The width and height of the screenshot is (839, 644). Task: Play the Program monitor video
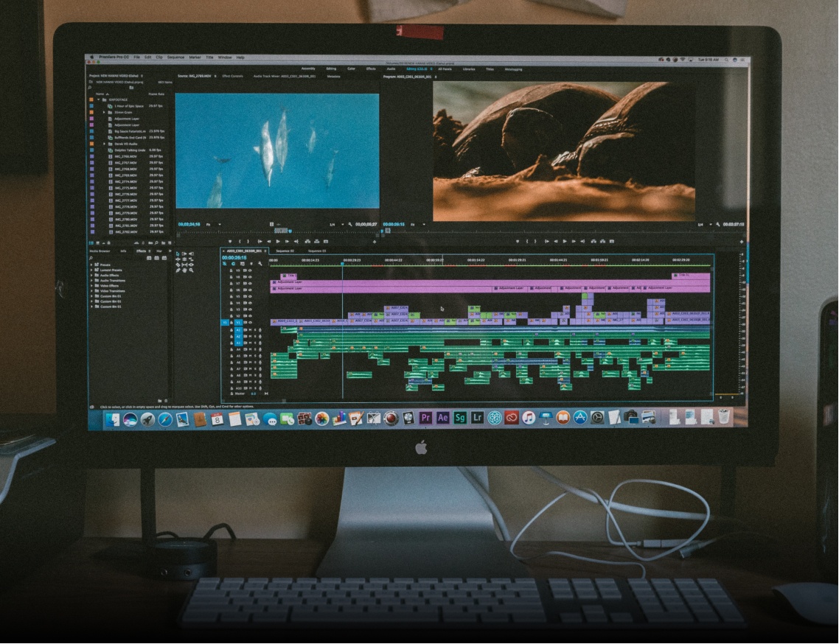[565, 241]
